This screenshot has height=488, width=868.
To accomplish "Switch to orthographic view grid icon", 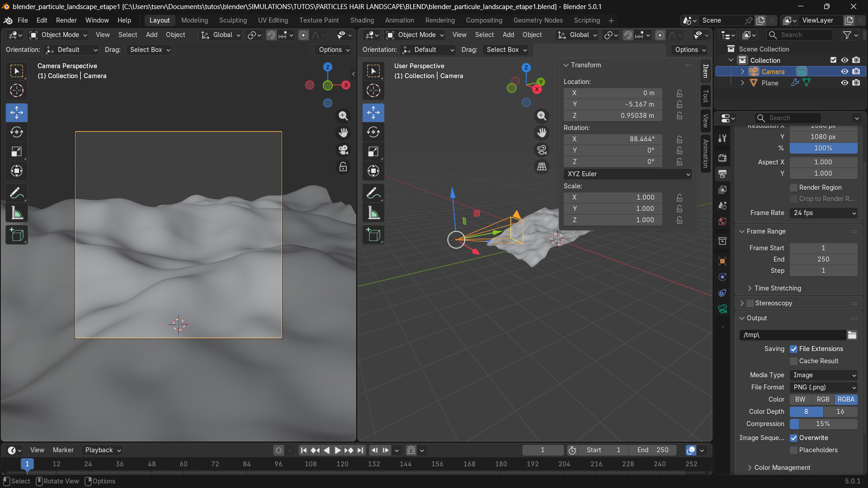I will click(x=542, y=167).
